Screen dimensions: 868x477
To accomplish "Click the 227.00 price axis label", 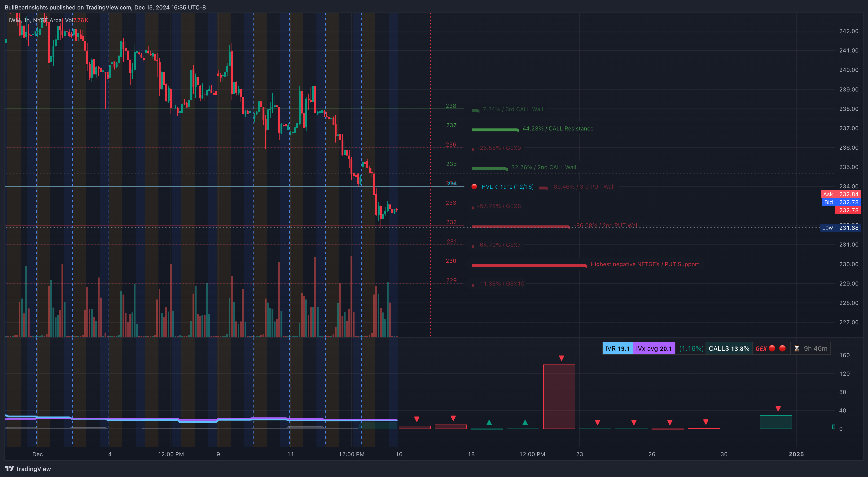I will [848, 322].
